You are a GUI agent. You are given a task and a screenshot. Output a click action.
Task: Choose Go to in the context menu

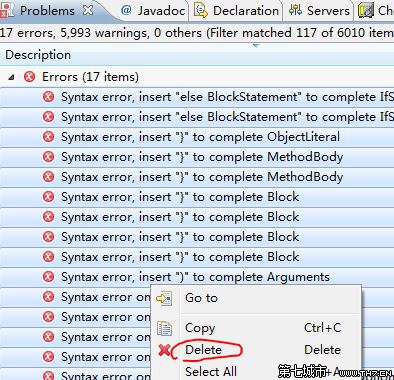tap(256, 298)
